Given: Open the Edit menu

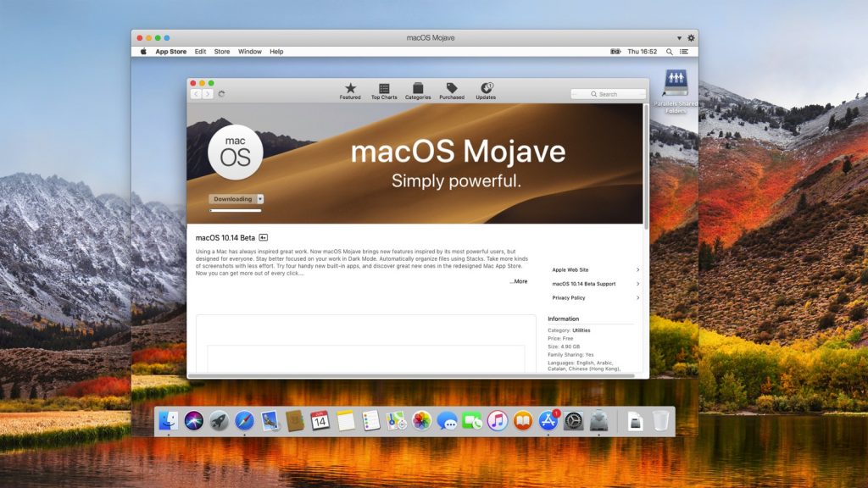Looking at the screenshot, I should click(x=200, y=52).
